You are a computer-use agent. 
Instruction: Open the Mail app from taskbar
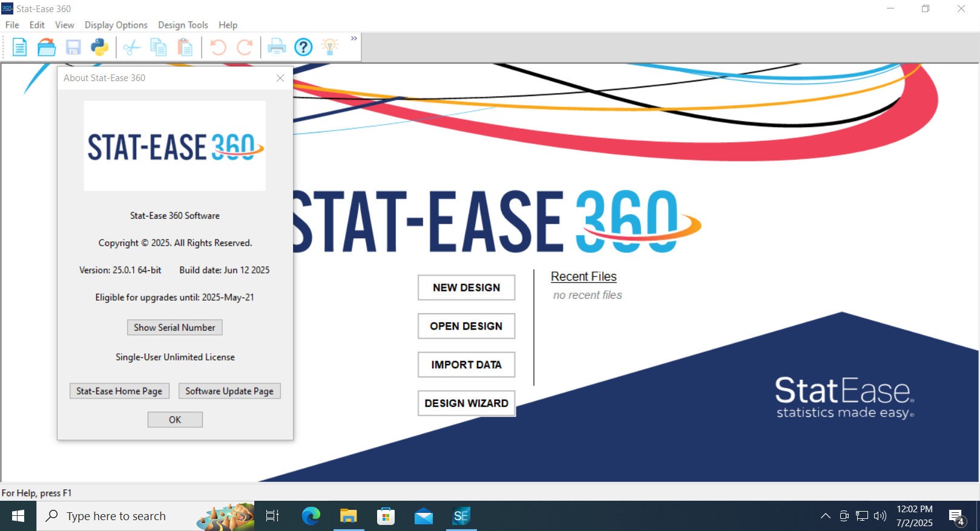[x=424, y=516]
